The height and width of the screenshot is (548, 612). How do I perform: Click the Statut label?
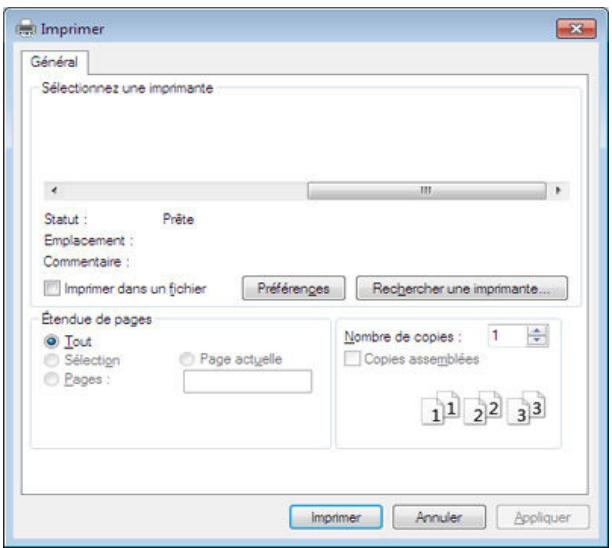[x=66, y=219]
